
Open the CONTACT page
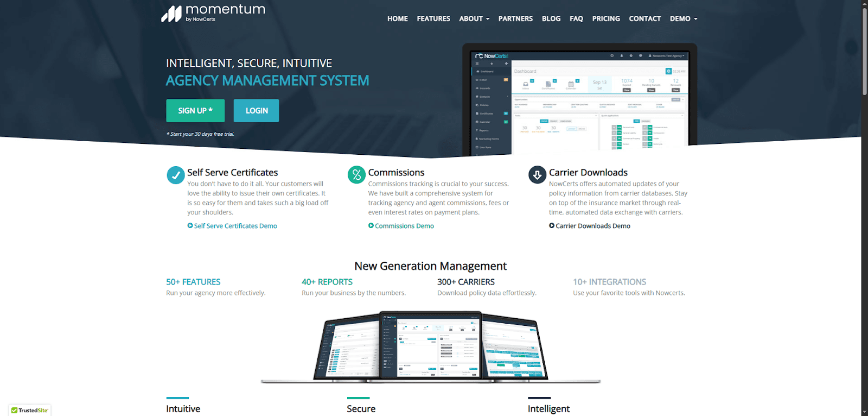(645, 18)
